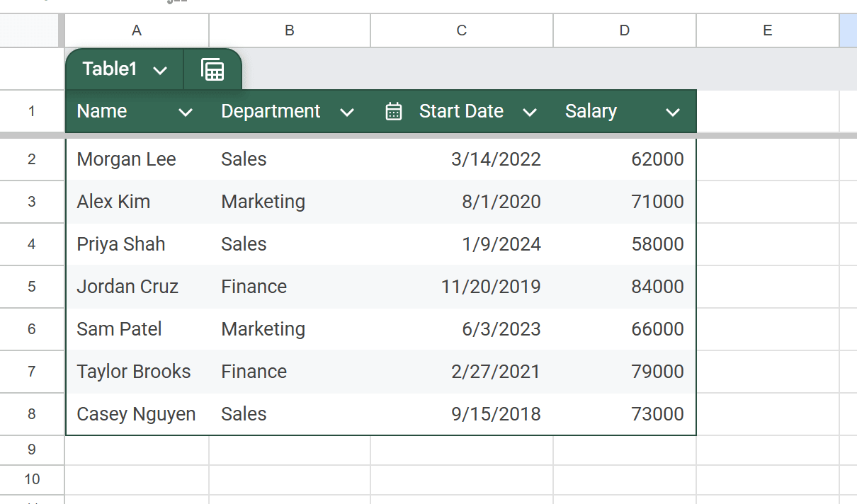Select column A header

click(137, 30)
